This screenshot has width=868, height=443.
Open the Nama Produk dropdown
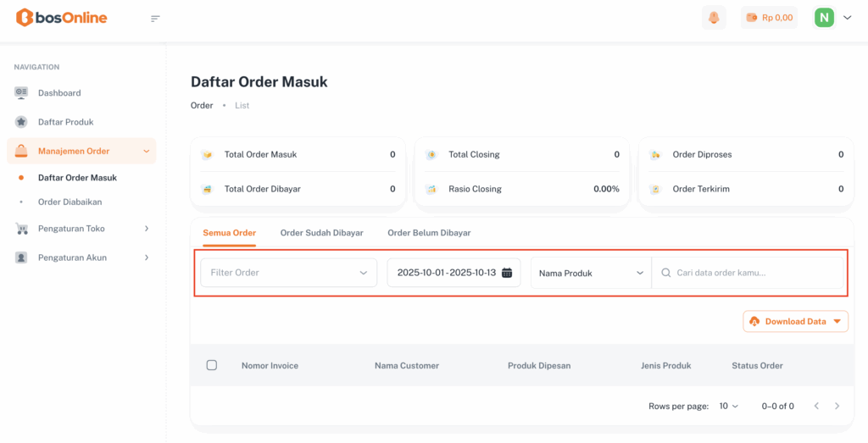tap(591, 273)
